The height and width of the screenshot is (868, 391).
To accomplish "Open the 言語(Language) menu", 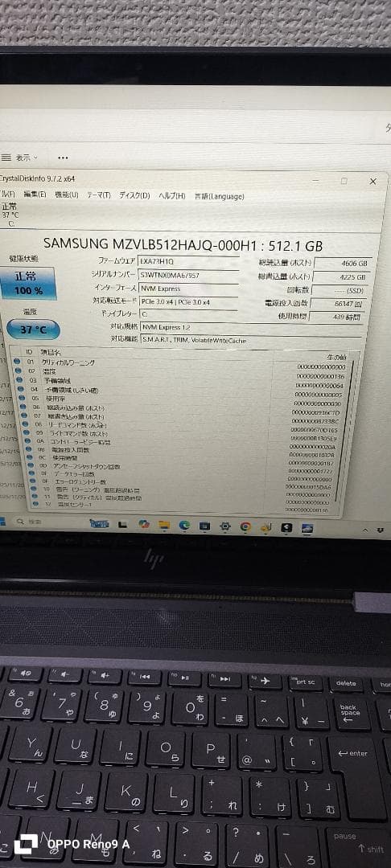I will point(220,197).
